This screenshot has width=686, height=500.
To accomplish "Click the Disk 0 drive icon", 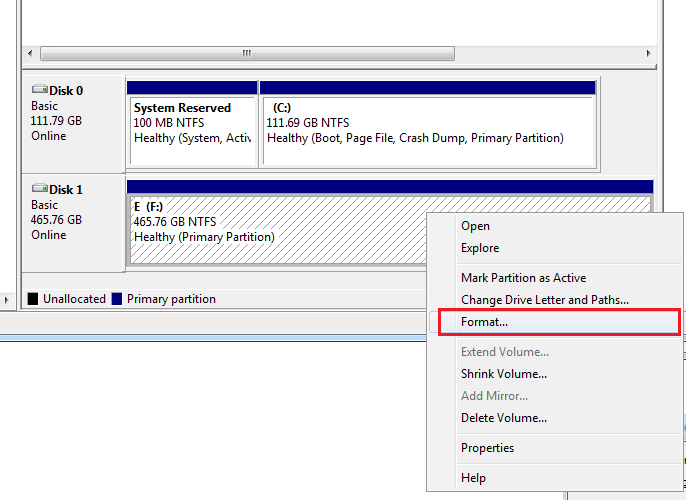I will [x=39, y=90].
